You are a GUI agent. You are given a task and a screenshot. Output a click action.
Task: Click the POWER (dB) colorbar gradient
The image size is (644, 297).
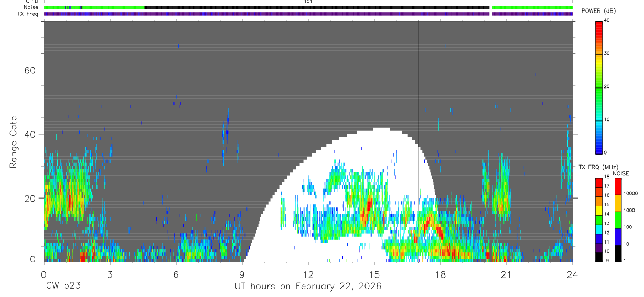599,87
